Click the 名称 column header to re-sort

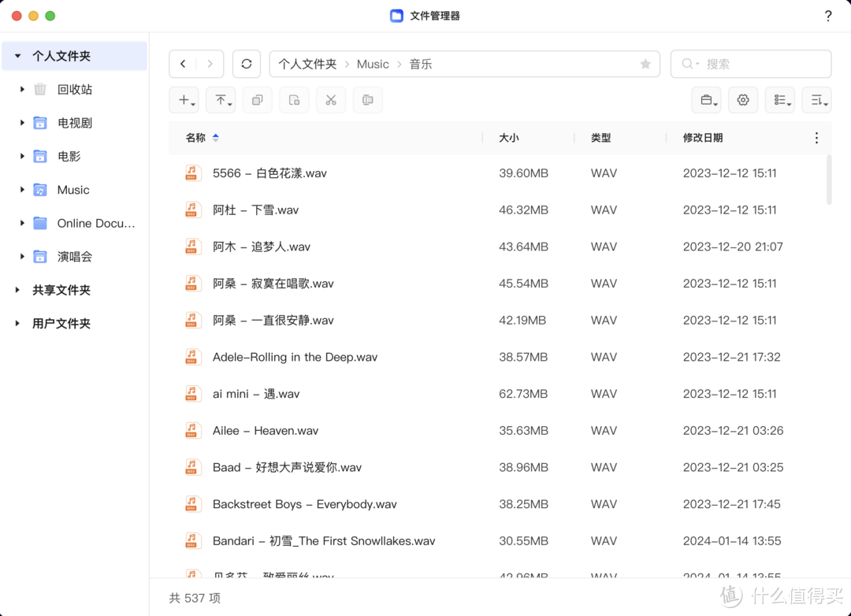197,137
